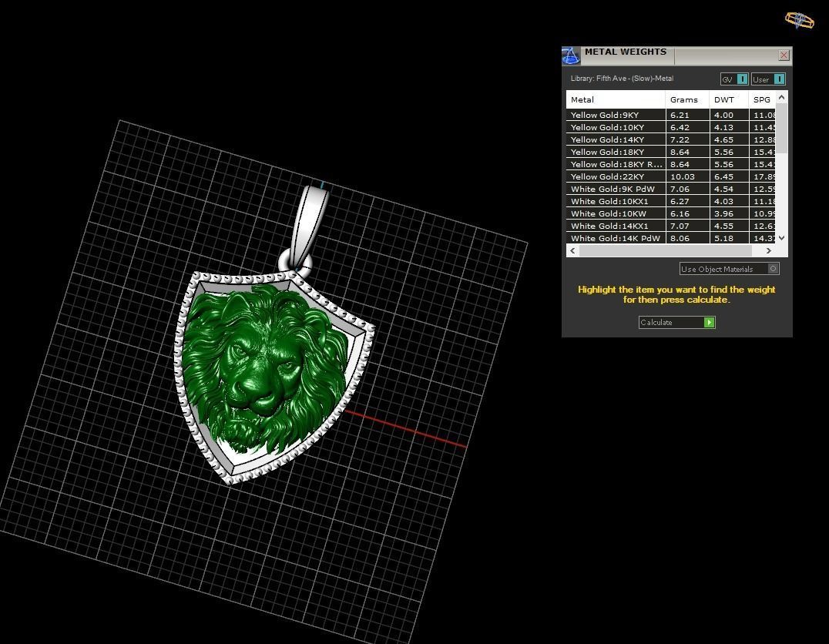Sort by the Grams column header

coord(687,99)
